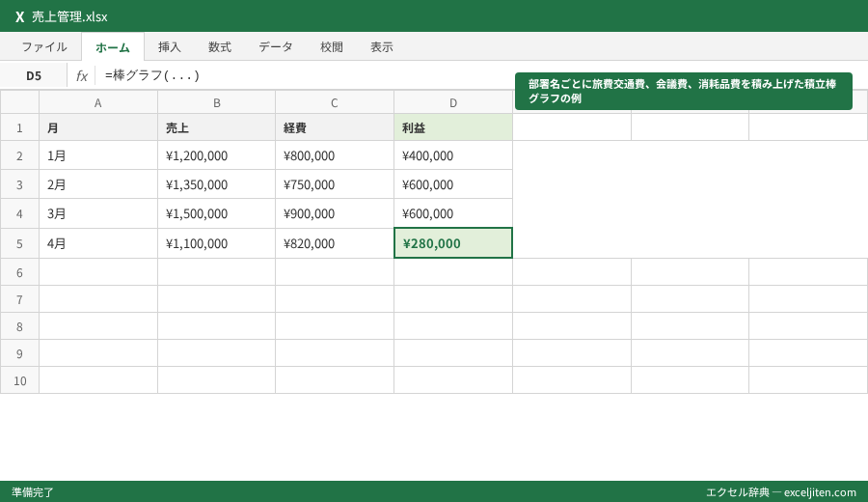868x502 pixels.
Task: Click the selected cell ¥280,000
Action: (453, 243)
